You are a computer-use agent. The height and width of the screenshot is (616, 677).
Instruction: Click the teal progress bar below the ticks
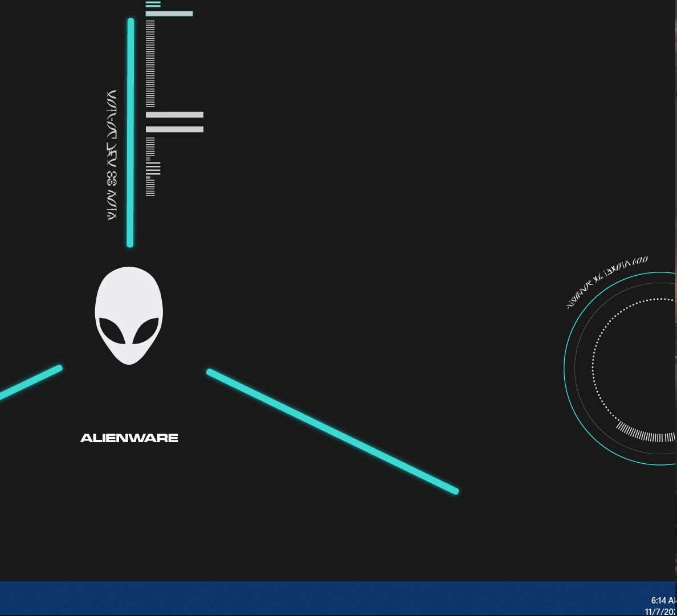[170, 13]
